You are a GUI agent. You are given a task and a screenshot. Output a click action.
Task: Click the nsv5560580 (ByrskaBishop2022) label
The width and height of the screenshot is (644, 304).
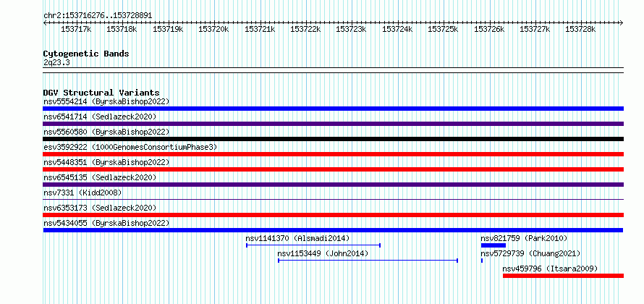106,132
